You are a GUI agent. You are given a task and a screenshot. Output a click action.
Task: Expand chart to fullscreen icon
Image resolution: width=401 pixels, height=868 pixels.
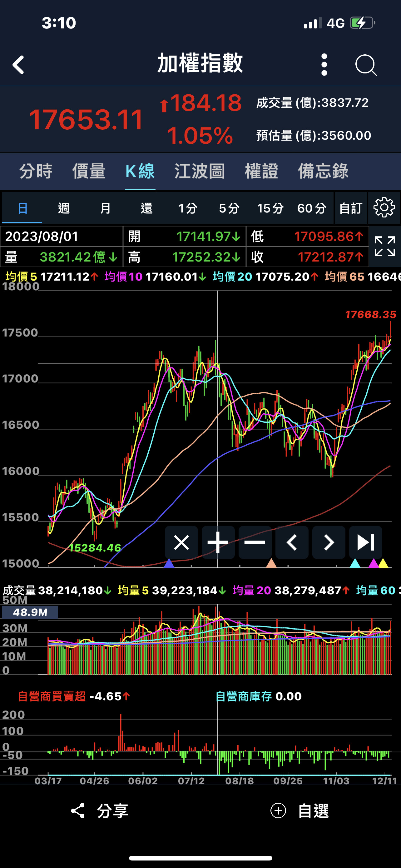385,246
